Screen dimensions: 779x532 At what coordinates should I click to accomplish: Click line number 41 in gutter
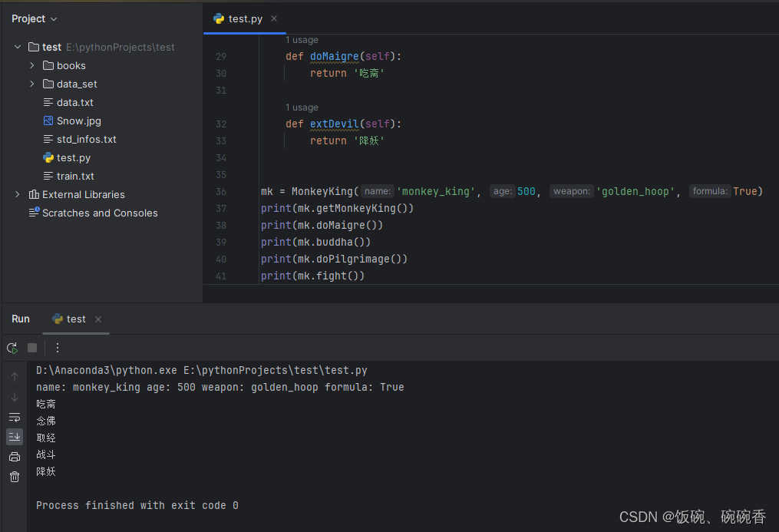tap(221, 276)
